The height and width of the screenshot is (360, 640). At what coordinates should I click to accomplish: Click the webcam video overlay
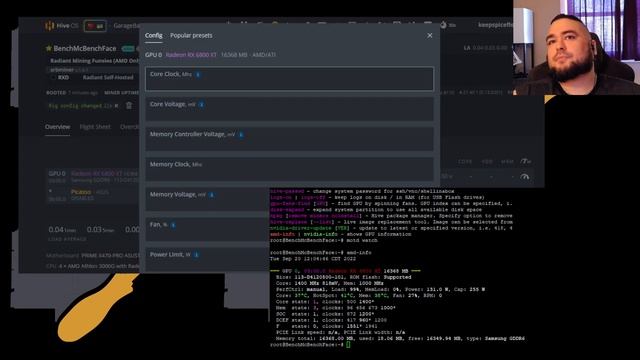tap(576, 47)
